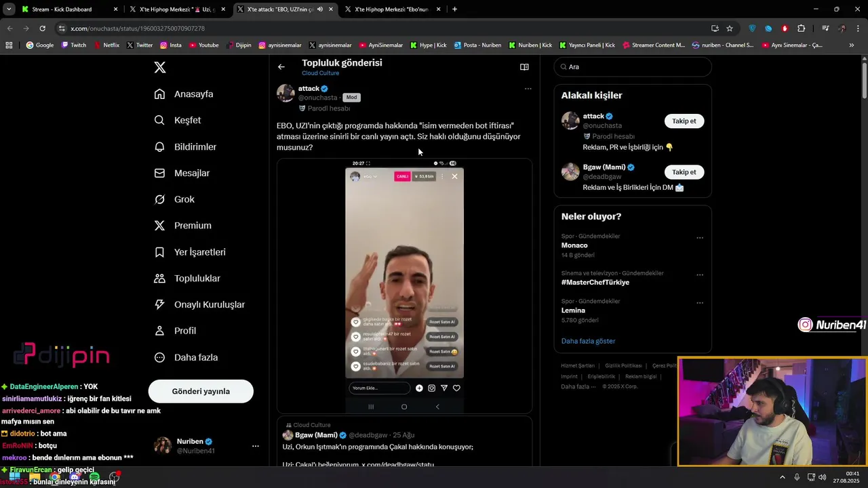Open account menu dots next to Nuriben
The height and width of the screenshot is (488, 868).
(256, 446)
